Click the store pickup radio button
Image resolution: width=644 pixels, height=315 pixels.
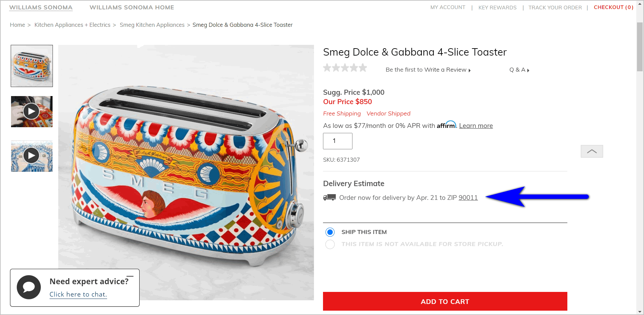[330, 244]
